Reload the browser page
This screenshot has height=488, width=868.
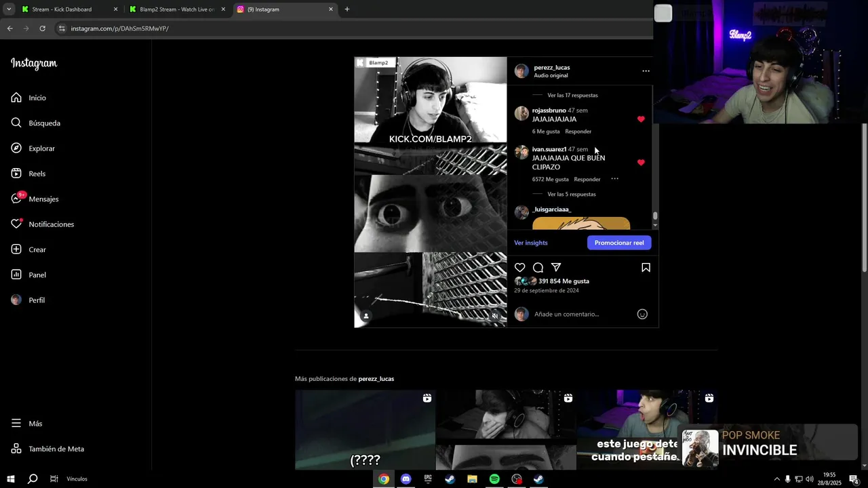pos(42,28)
